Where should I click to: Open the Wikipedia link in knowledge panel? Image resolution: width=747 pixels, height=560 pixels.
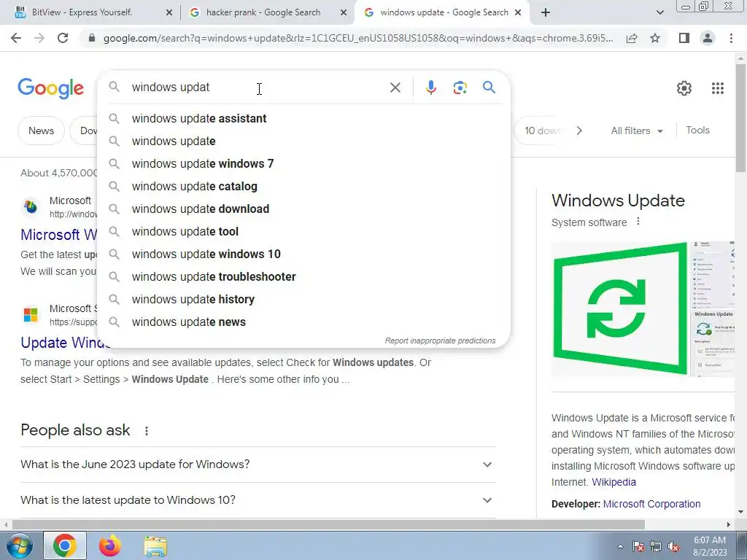[x=614, y=482]
